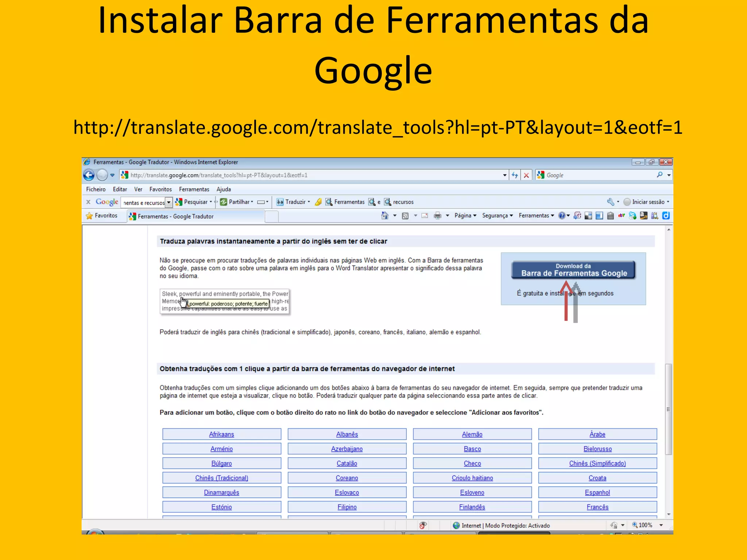The width and height of the screenshot is (747, 560).
Task: Click the Traduzir toolbar button
Action: 293,202
